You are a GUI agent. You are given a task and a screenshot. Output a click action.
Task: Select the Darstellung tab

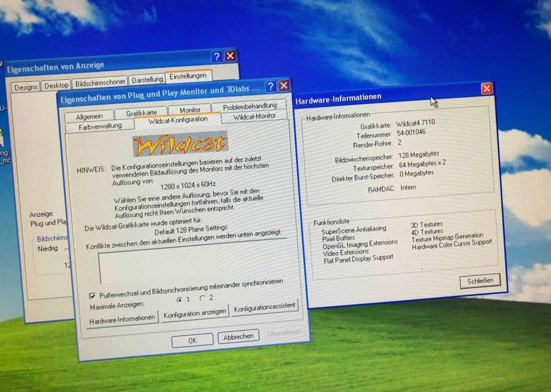pyautogui.click(x=147, y=79)
